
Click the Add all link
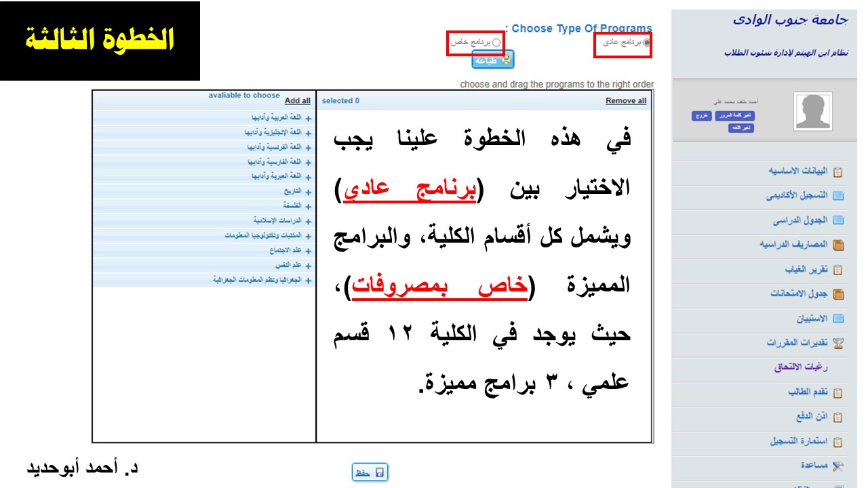click(x=298, y=100)
